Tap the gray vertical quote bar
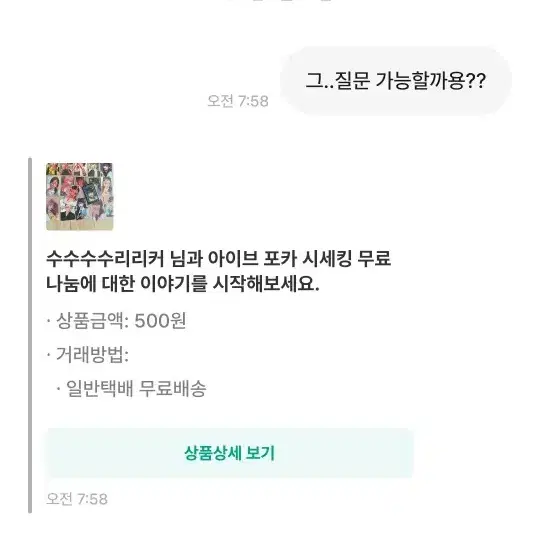The height and width of the screenshot is (540, 540). (30, 335)
